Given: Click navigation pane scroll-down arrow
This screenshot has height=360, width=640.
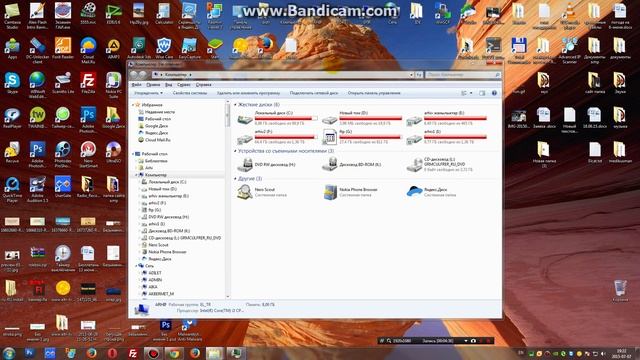Looking at the screenshot, I should (x=228, y=297).
